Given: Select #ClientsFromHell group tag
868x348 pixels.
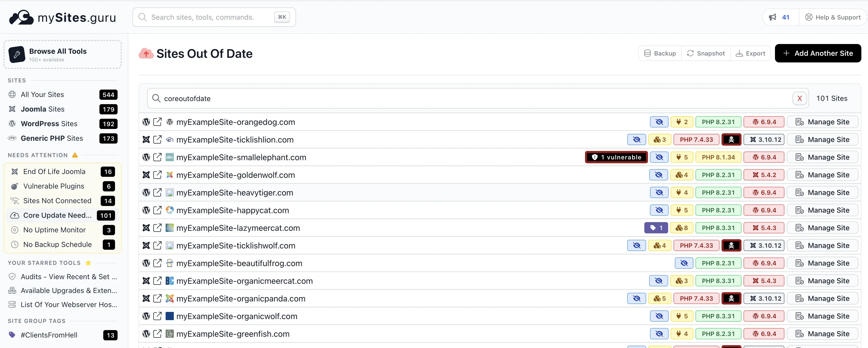Looking at the screenshot, I should (63, 335).
